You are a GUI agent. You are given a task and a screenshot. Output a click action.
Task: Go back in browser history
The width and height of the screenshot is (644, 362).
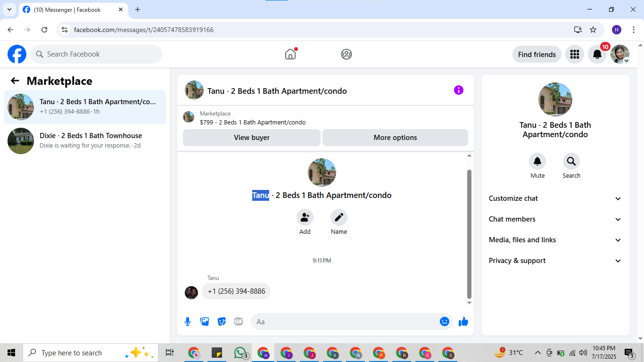pos(10,30)
